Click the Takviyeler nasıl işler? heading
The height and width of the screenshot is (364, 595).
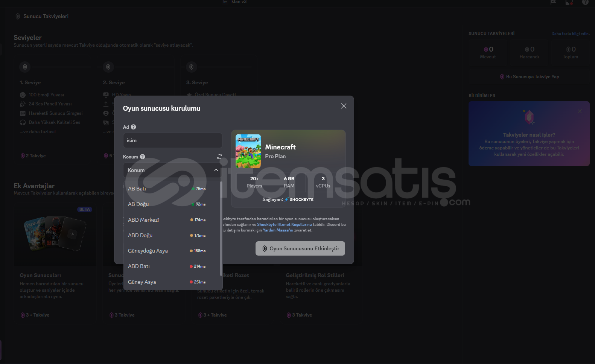click(529, 135)
